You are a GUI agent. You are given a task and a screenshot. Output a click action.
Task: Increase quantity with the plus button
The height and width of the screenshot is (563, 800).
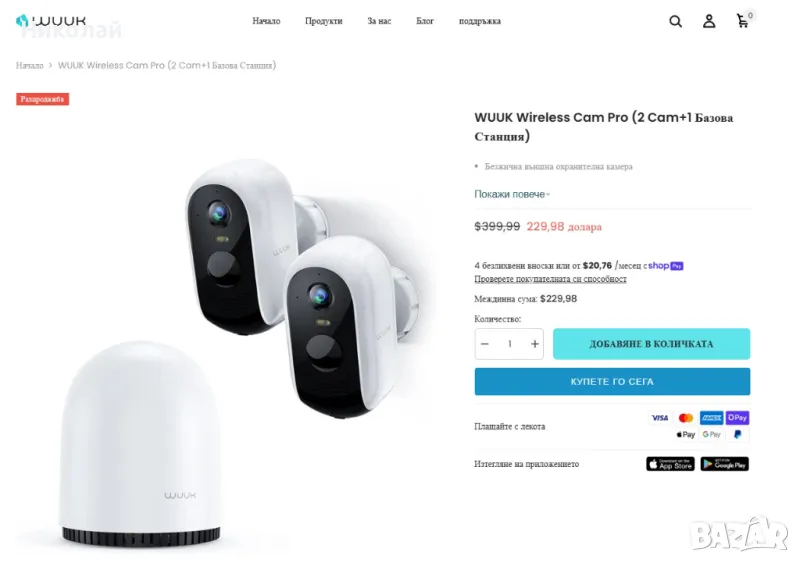[x=534, y=344]
